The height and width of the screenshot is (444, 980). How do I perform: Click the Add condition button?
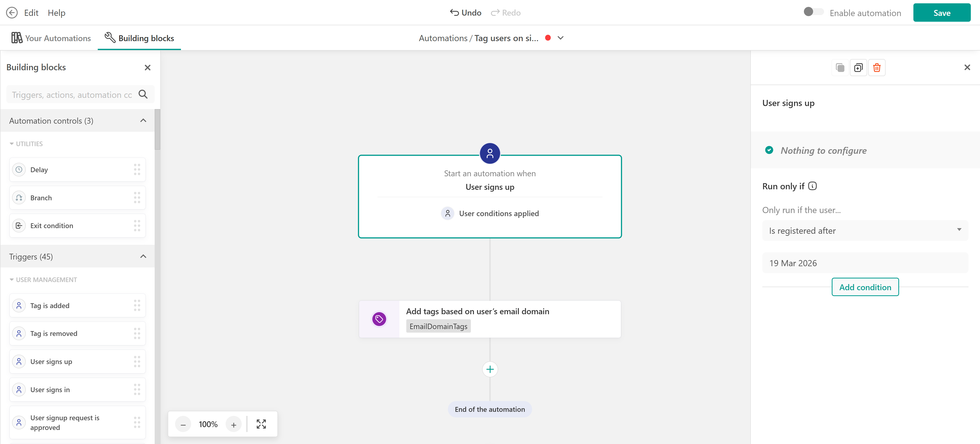click(x=865, y=287)
